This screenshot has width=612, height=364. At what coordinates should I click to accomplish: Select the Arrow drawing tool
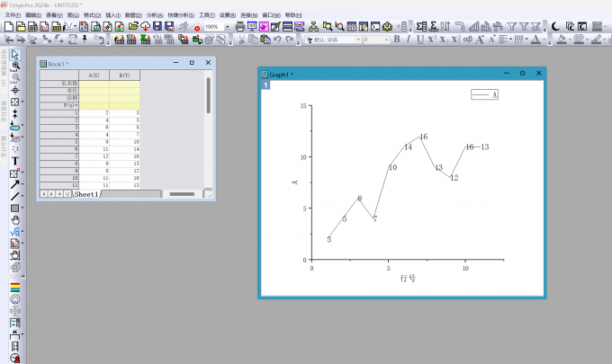point(14,184)
